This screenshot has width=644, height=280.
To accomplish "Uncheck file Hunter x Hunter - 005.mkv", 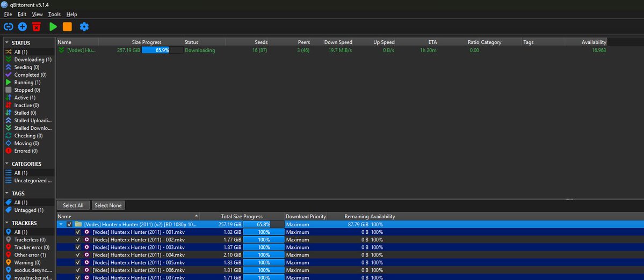I will pos(78,262).
